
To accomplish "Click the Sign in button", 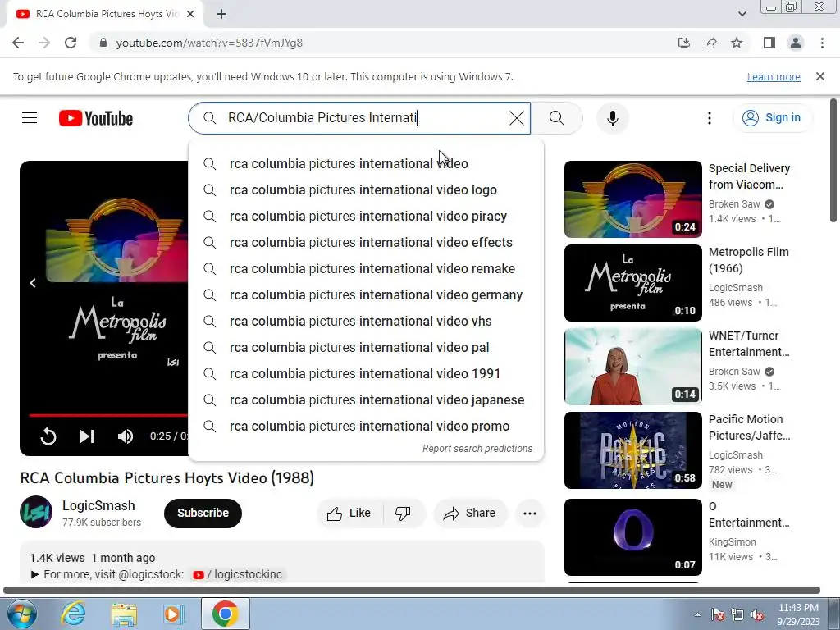I will click(x=773, y=118).
